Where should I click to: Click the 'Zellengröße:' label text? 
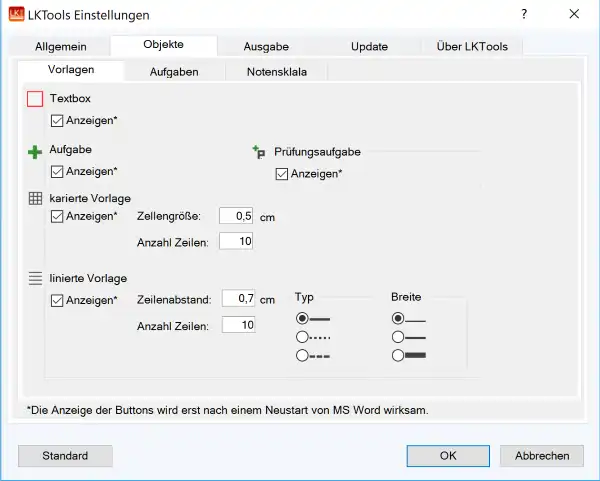point(169,216)
